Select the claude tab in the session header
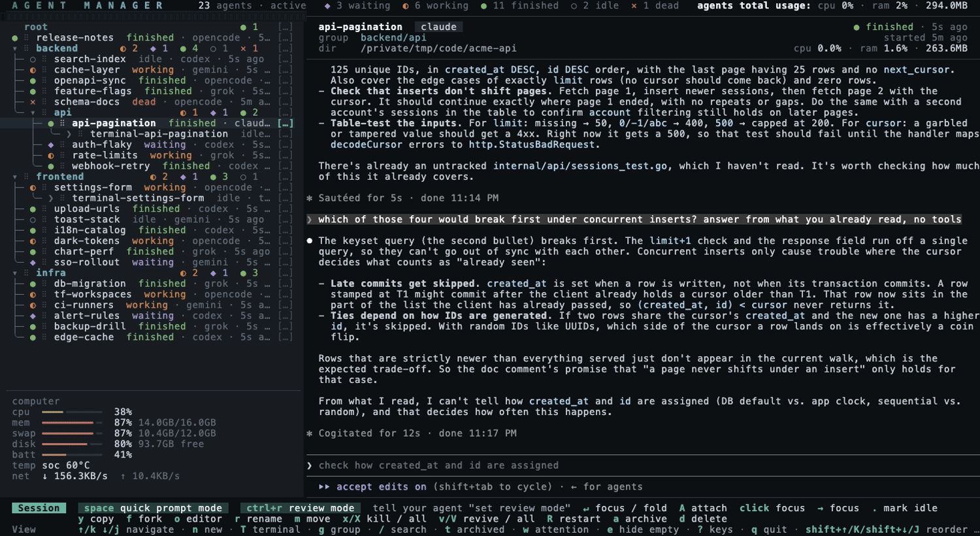The width and height of the screenshot is (980, 536). pyautogui.click(x=438, y=27)
